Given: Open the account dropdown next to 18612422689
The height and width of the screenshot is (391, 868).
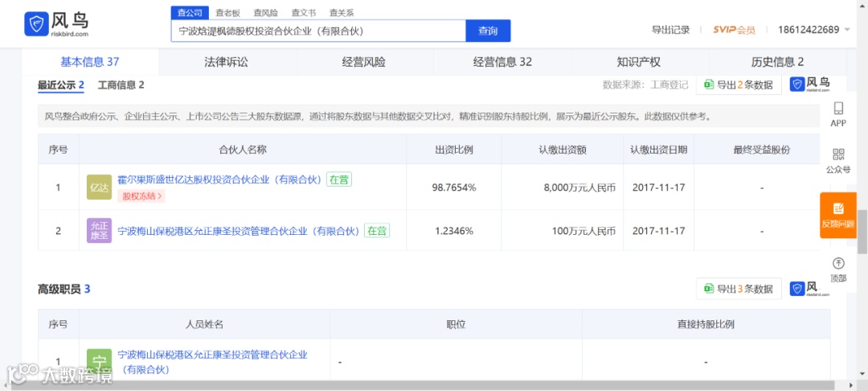Looking at the screenshot, I should tap(847, 30).
